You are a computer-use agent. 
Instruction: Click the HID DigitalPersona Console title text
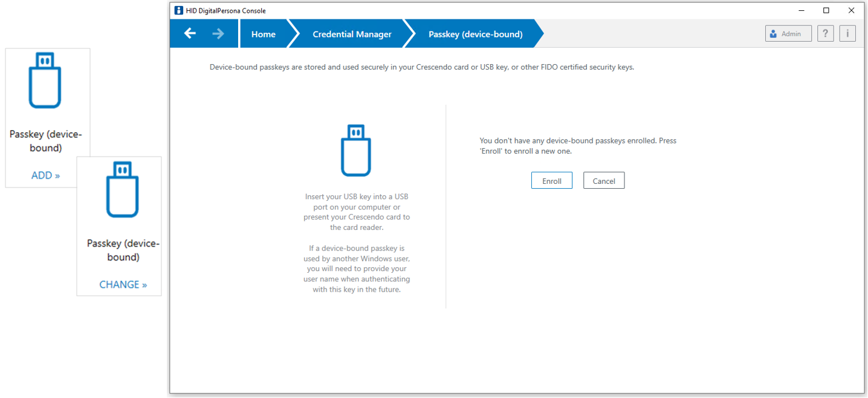tap(225, 10)
